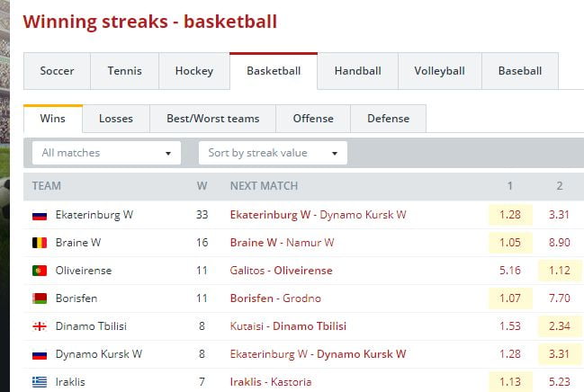Viewport: 584px width, 392px height.
Task: Expand the Sort by streak value dropdown
Action: (x=272, y=153)
